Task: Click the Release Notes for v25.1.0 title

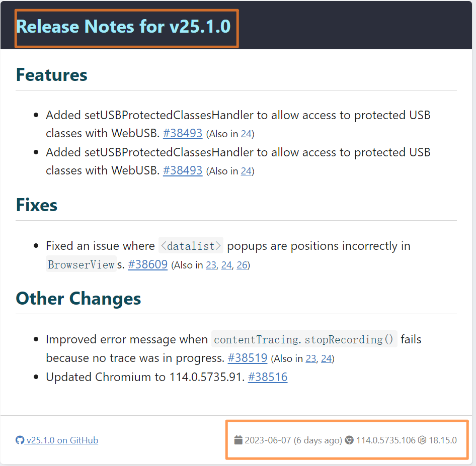Action: [123, 26]
